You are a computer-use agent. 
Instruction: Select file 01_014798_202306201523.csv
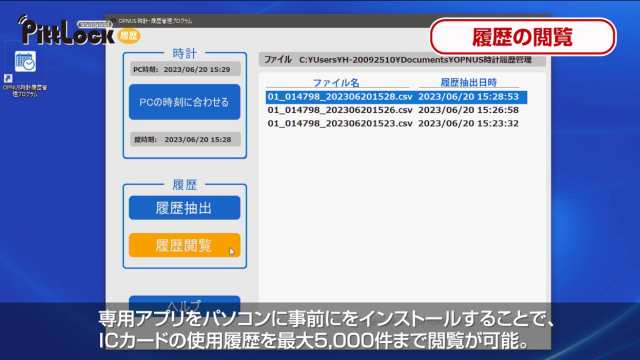340,124
